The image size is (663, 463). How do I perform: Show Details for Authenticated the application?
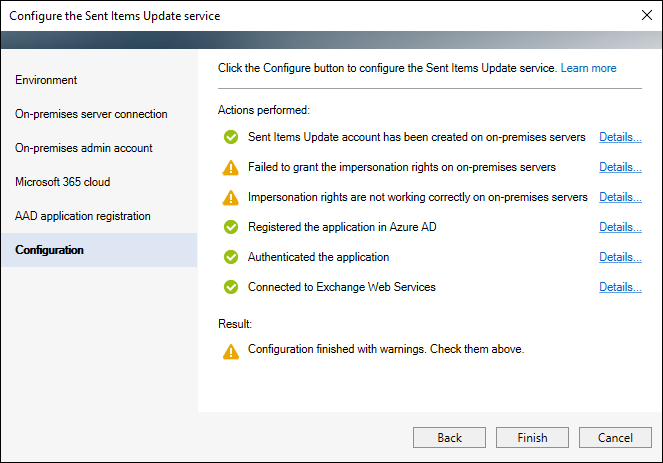620,257
